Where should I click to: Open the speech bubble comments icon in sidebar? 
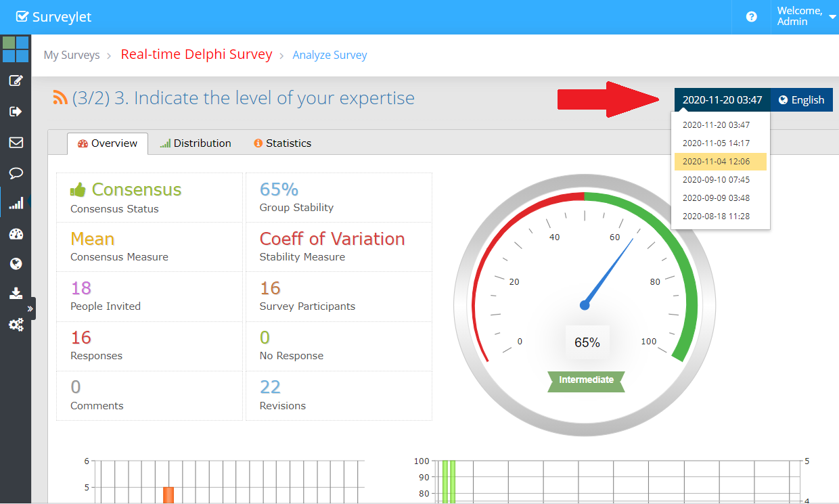click(16, 173)
